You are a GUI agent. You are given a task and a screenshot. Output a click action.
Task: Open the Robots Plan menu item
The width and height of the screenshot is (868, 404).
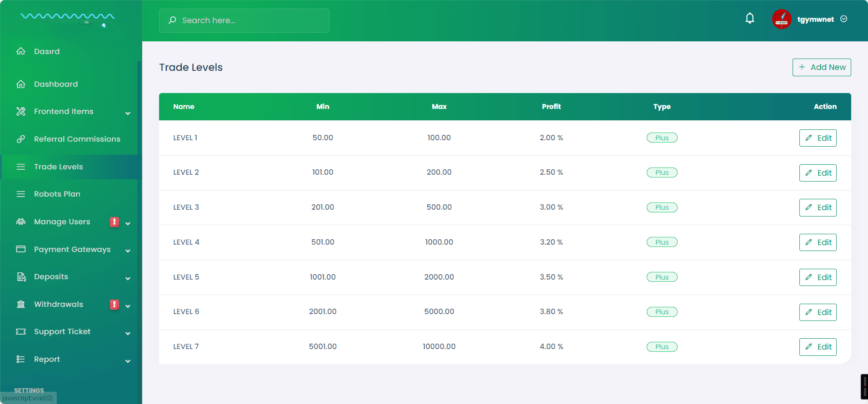[x=57, y=194]
